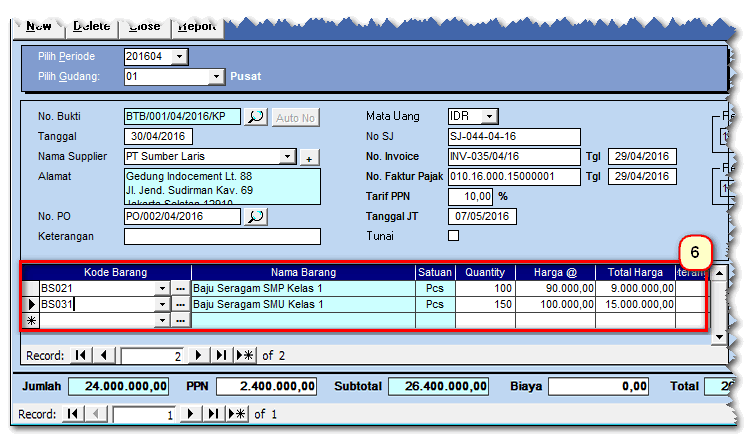Click the magnifier icon beside No. Bukti

coord(256,117)
